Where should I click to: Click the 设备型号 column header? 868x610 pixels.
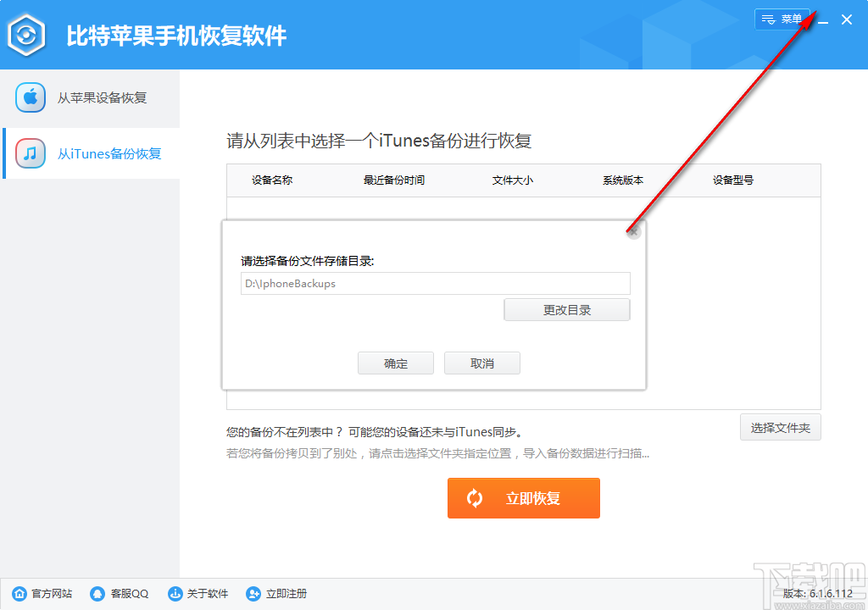click(x=733, y=180)
